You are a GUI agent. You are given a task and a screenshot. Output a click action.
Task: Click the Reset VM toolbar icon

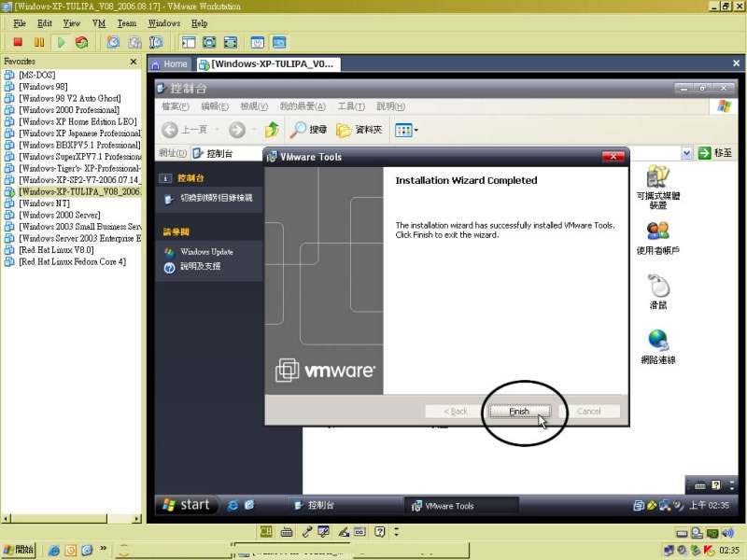pos(82,42)
